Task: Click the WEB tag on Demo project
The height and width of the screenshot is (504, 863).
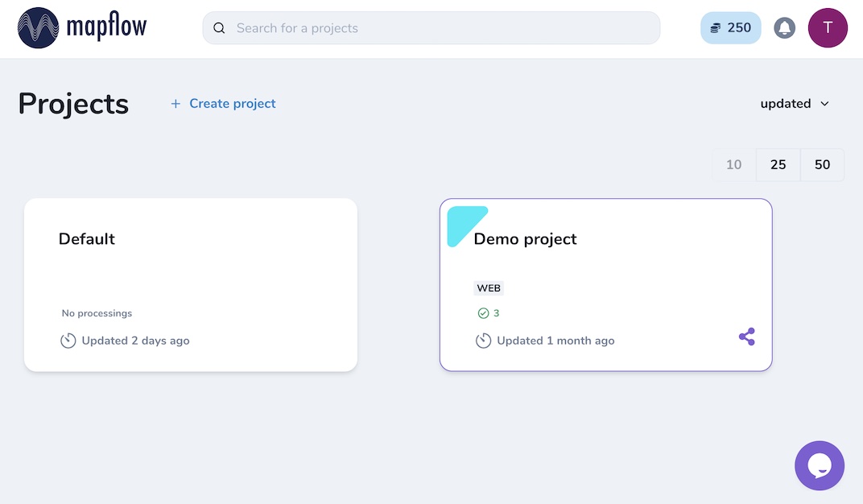Action: [489, 288]
